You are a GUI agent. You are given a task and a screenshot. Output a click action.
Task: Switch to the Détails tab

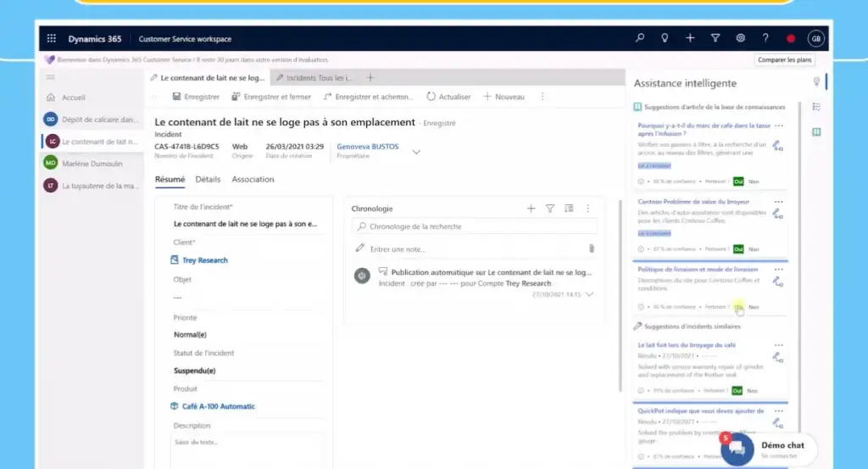(208, 180)
